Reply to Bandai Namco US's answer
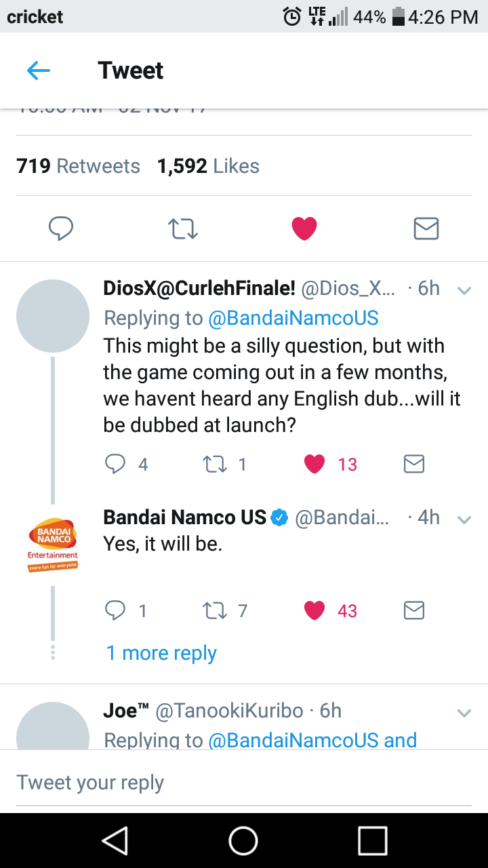 pos(116,611)
